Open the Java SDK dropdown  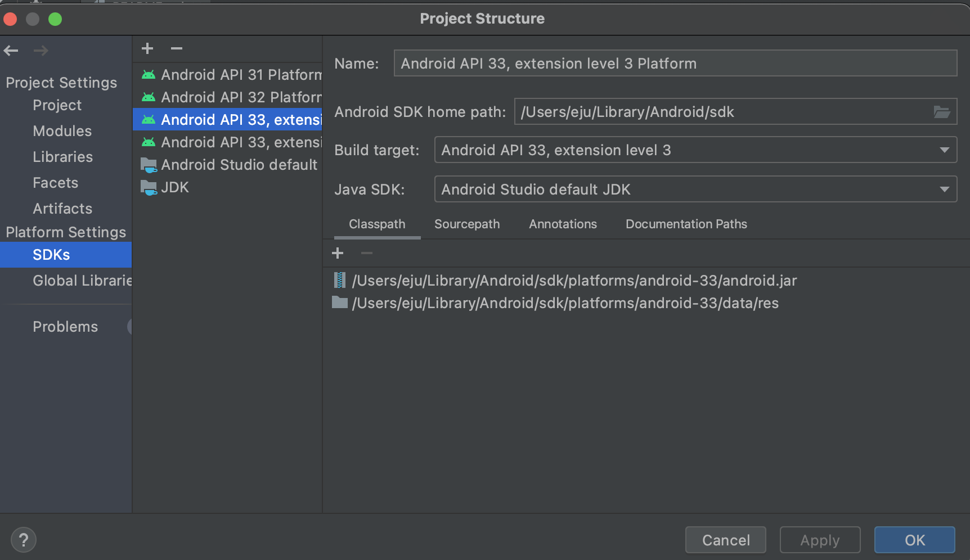(695, 189)
